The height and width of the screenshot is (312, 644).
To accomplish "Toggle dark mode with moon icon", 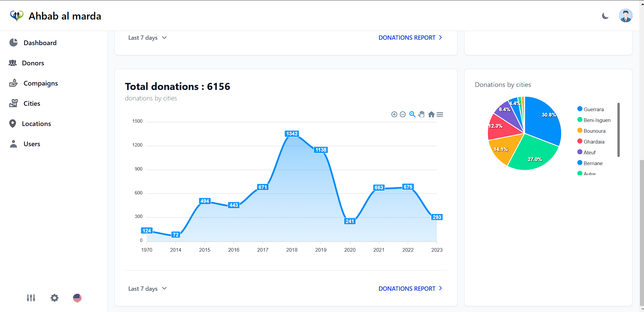I will tap(605, 16).
